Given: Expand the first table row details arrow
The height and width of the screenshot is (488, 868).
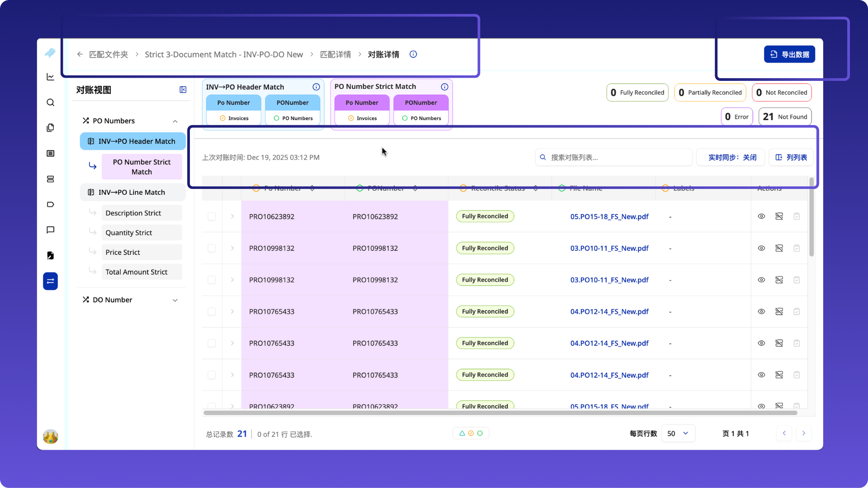Looking at the screenshot, I should (232, 216).
